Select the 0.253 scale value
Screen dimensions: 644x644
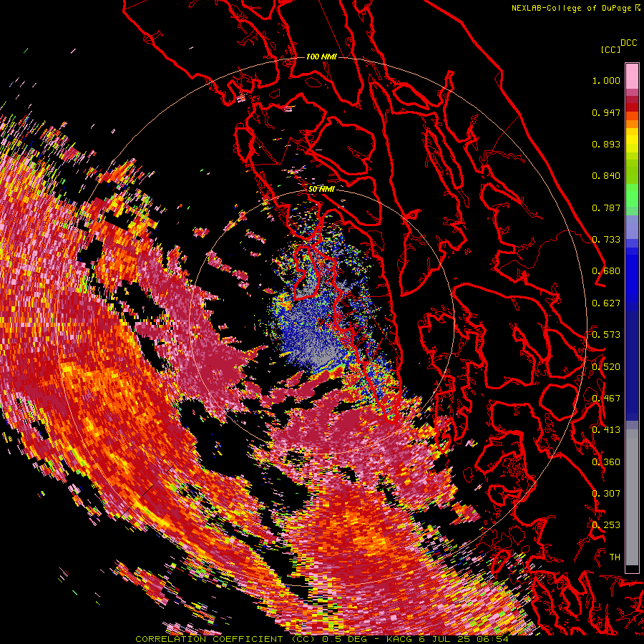tap(606, 525)
